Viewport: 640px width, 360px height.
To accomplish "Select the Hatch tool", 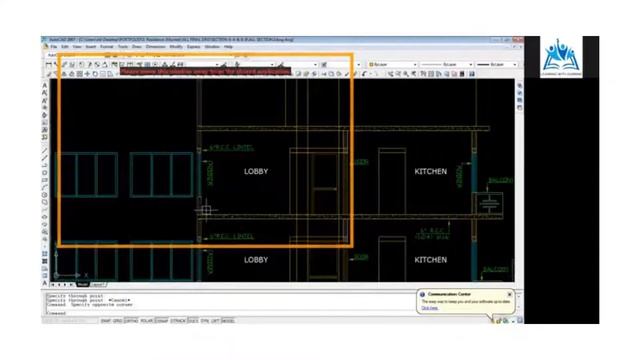I will click(44, 253).
